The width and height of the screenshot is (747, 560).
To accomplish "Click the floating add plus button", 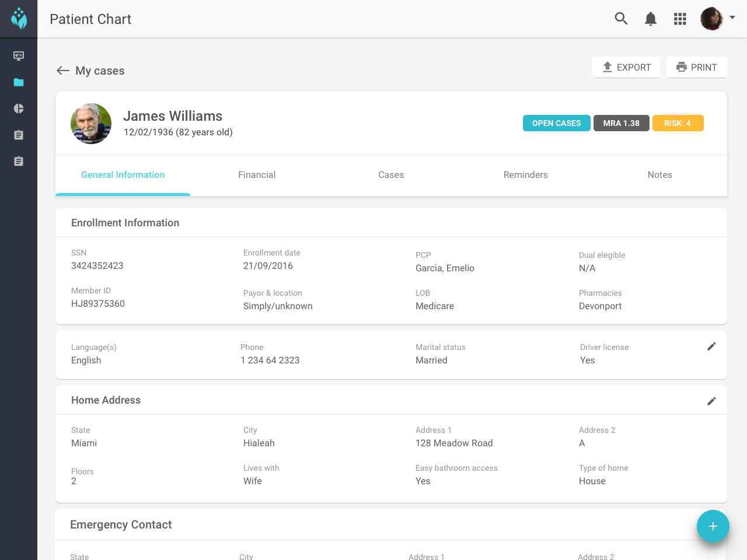I will click(713, 526).
